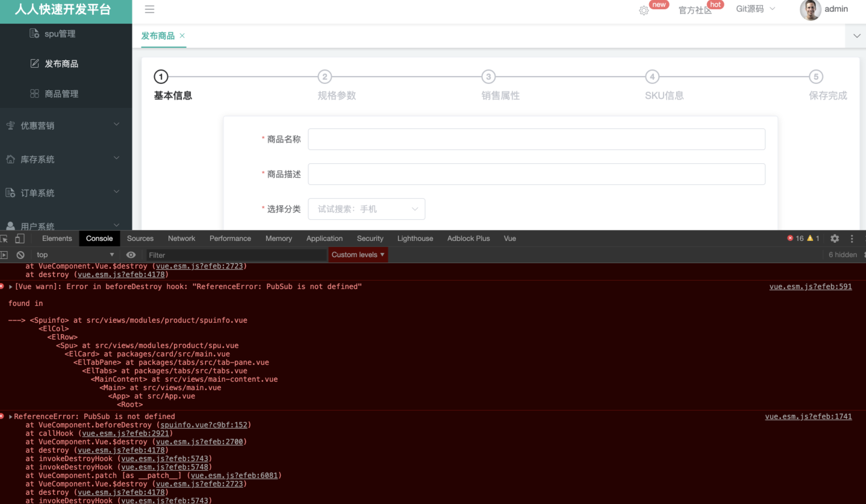Click the admin avatar picture
Image resolution: width=866 pixels, height=504 pixels.
pos(810,10)
